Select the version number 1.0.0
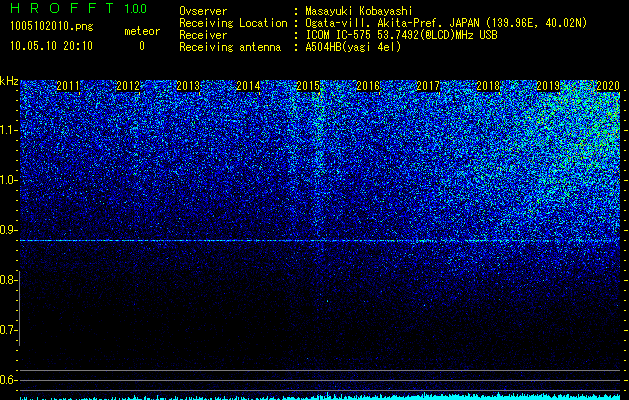This screenshot has width=629, height=400. click(x=135, y=8)
